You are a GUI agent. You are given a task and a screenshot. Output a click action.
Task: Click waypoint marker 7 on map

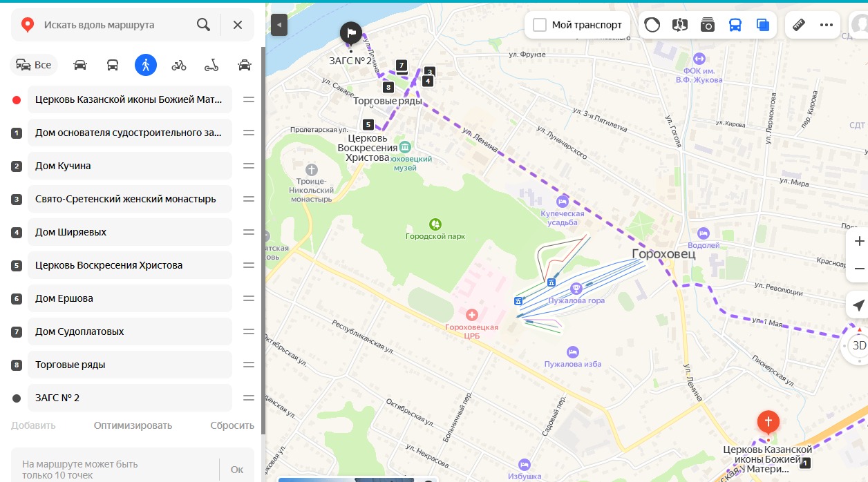pos(402,66)
